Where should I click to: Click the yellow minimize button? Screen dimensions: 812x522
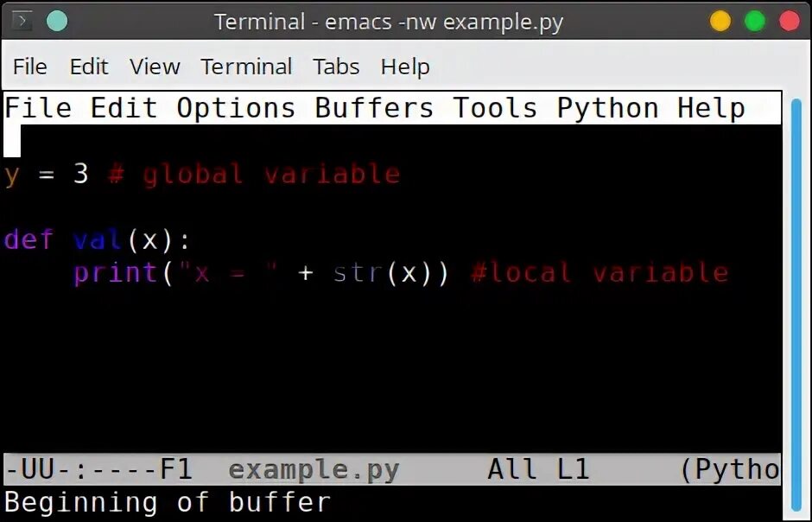(720, 22)
